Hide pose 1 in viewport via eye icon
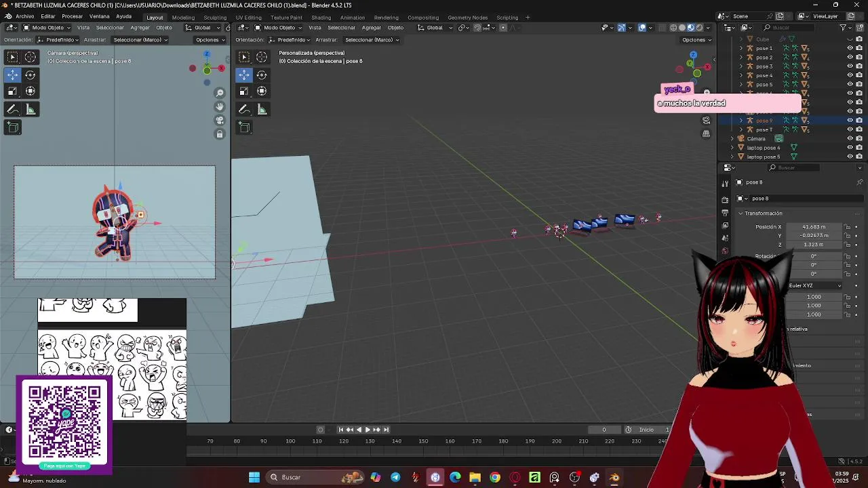Screen dimensions: 868x488 point(850,48)
